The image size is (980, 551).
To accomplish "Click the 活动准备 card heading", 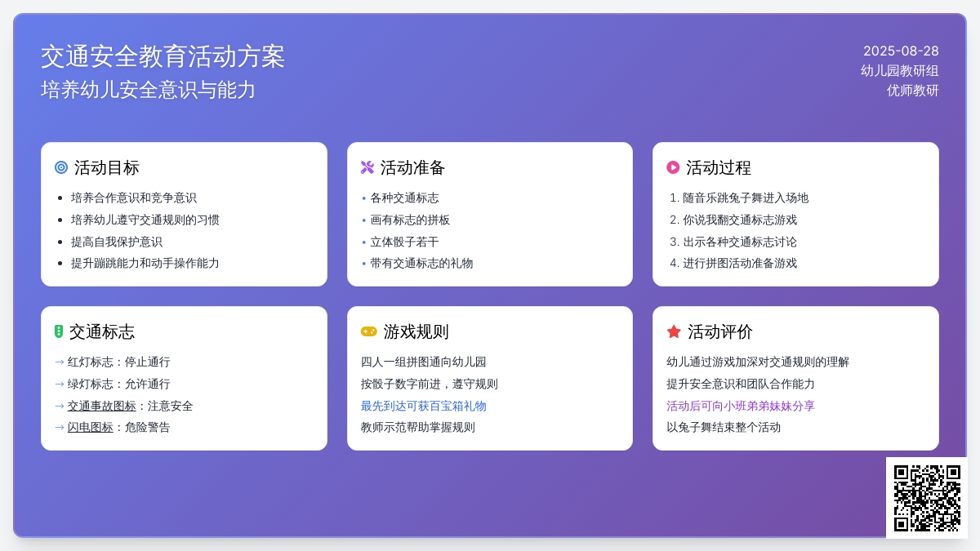I will point(413,167).
